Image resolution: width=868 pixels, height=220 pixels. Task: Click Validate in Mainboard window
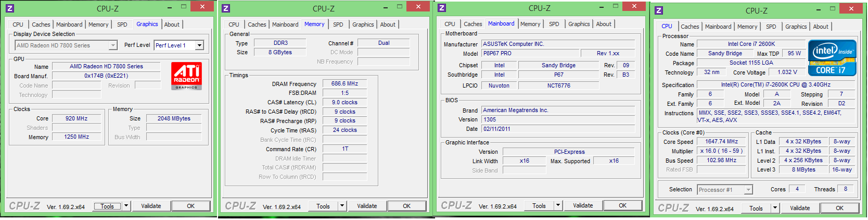pyautogui.click(x=583, y=205)
